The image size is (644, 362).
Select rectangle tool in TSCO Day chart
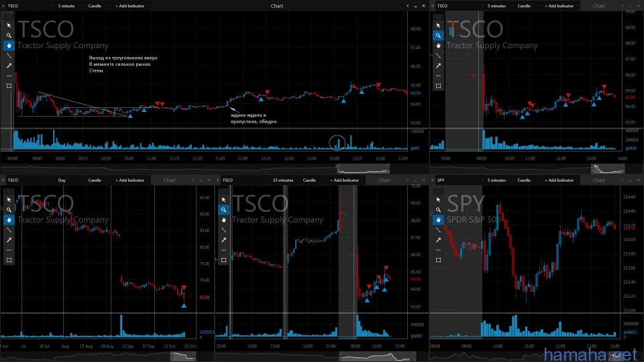pyautogui.click(x=9, y=260)
